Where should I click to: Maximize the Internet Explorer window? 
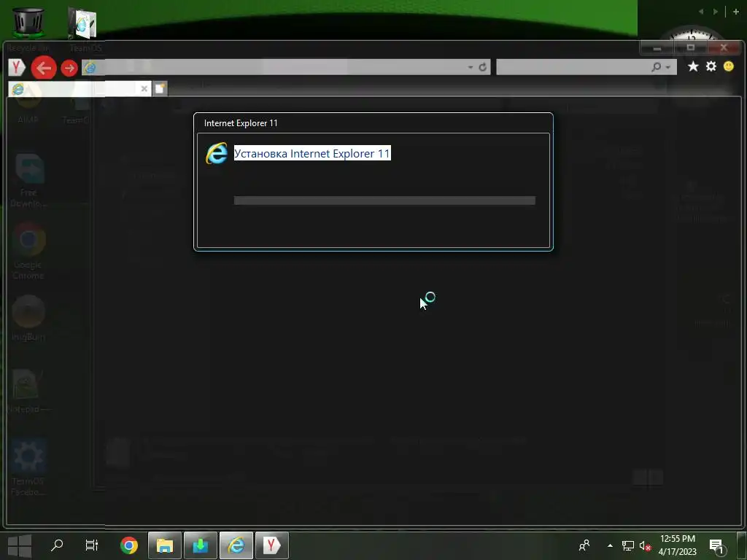pyautogui.click(x=691, y=47)
